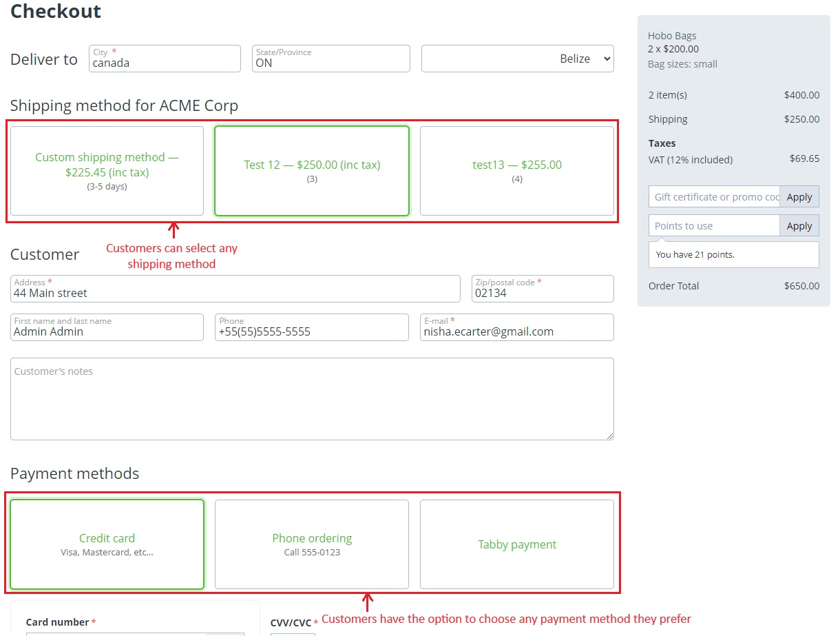Click the Order Total amount $650.00
Screen dimensions: 840x636
click(x=801, y=286)
